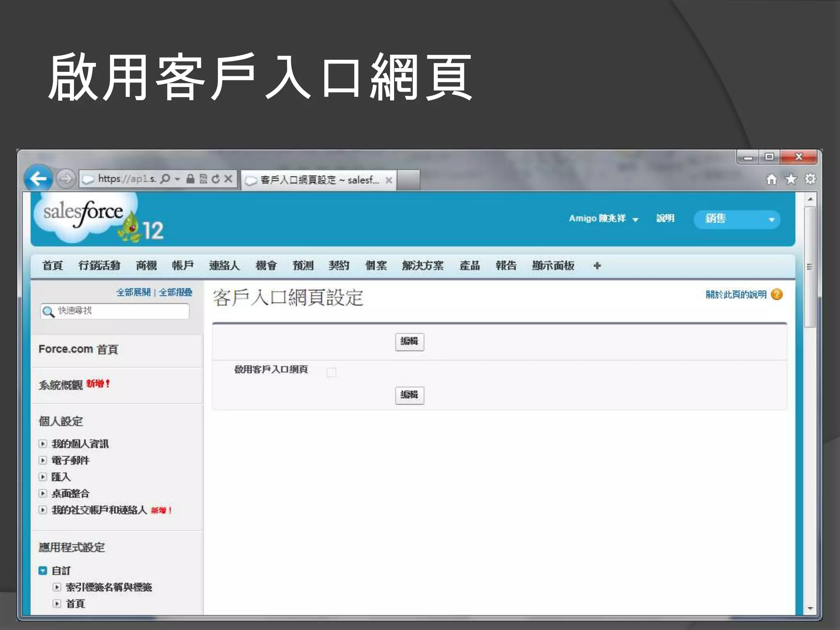
Task: Close the 客戶入口網頁設定 browser tab
Action: (389, 180)
